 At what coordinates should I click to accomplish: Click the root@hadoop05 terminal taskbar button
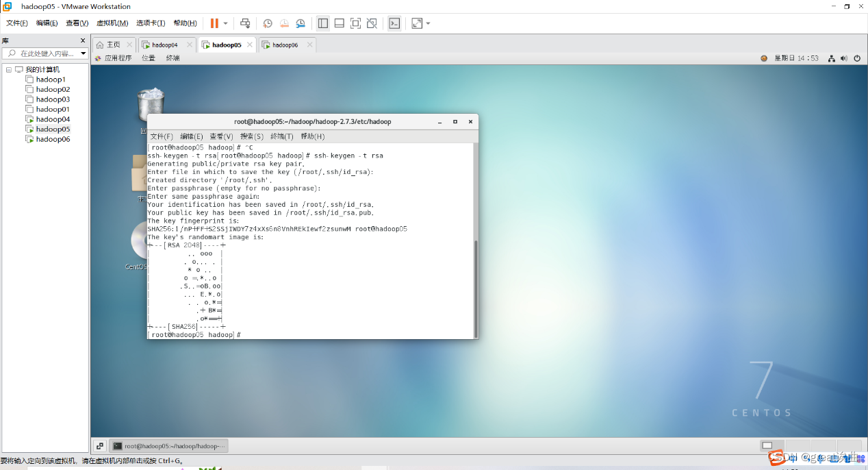169,446
